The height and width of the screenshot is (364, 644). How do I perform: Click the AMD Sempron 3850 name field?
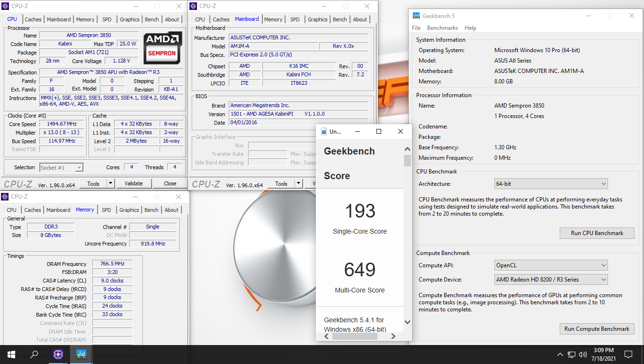[89, 35]
